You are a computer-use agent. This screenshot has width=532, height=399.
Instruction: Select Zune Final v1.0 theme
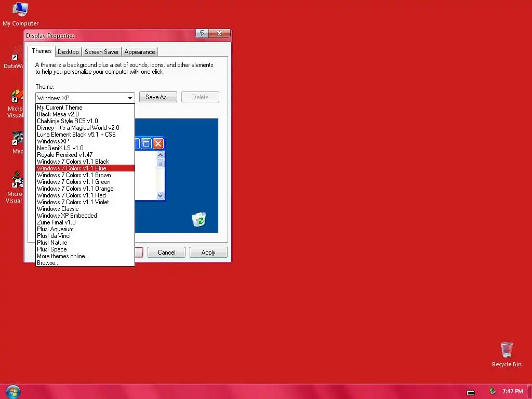tap(85, 222)
